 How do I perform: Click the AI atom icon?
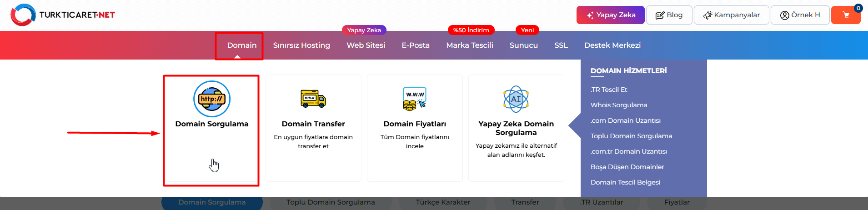(516, 99)
